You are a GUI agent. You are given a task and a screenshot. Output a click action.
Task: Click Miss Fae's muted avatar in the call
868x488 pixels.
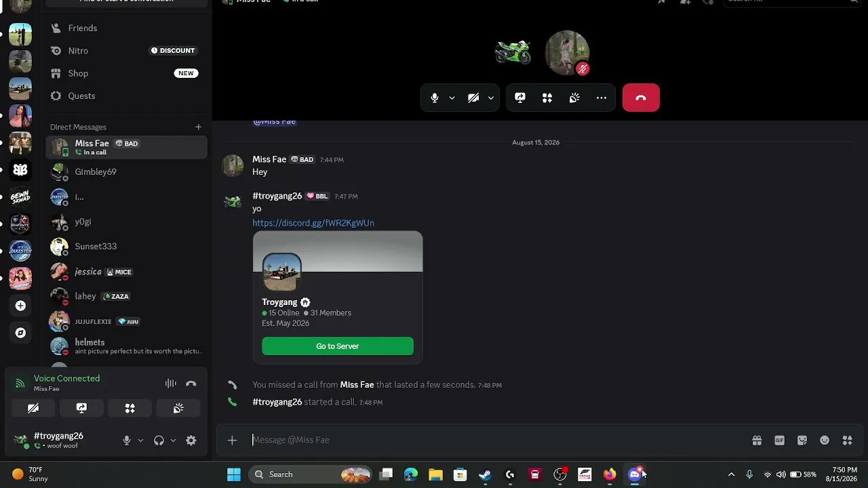567,52
